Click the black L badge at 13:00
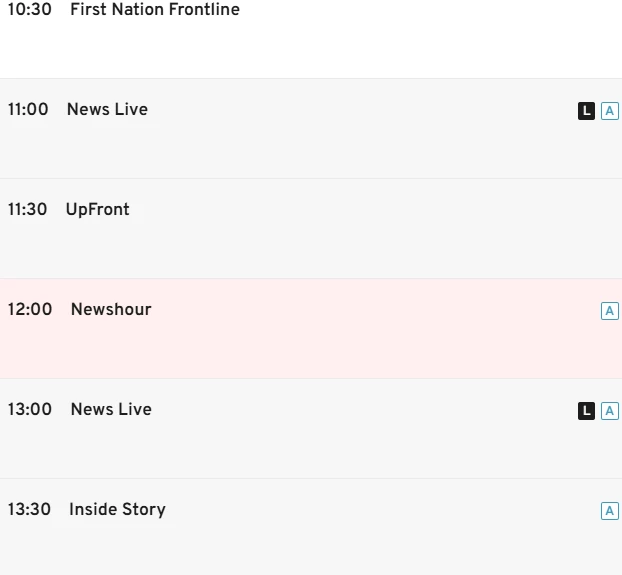This screenshot has width=622, height=575. pos(587,411)
